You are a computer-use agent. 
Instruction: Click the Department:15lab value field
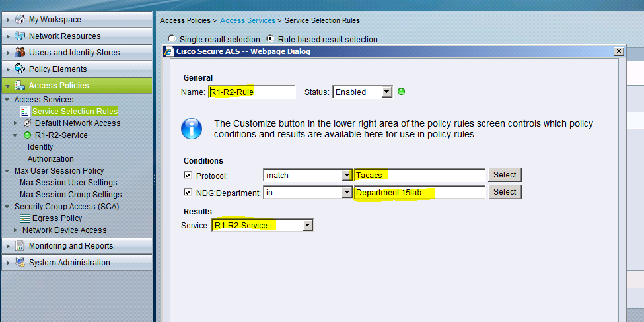(419, 193)
